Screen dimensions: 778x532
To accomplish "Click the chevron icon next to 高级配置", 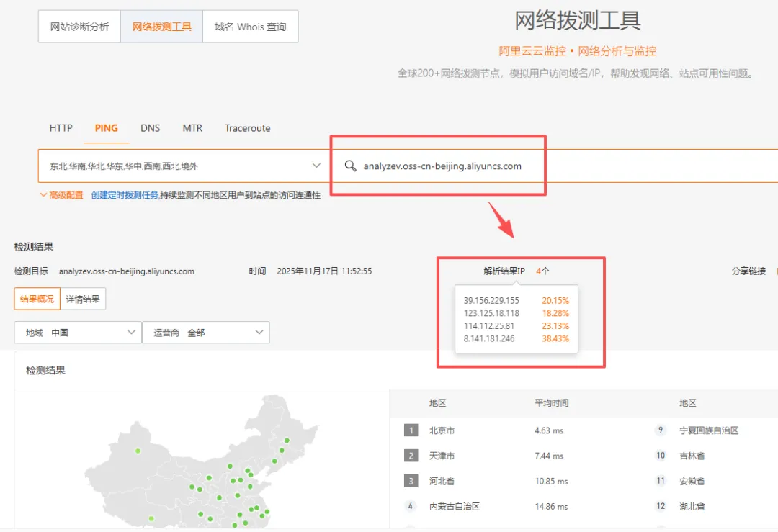I will coord(44,194).
